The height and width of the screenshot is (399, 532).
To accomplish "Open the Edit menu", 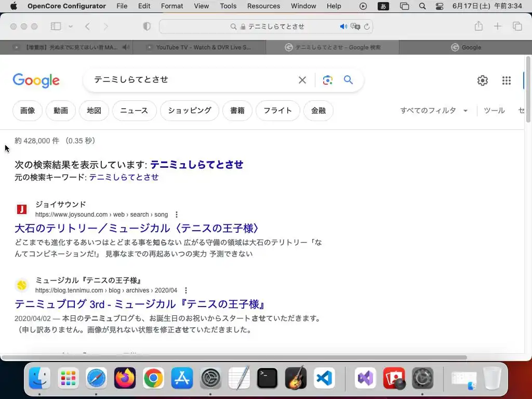I will 144,6.
